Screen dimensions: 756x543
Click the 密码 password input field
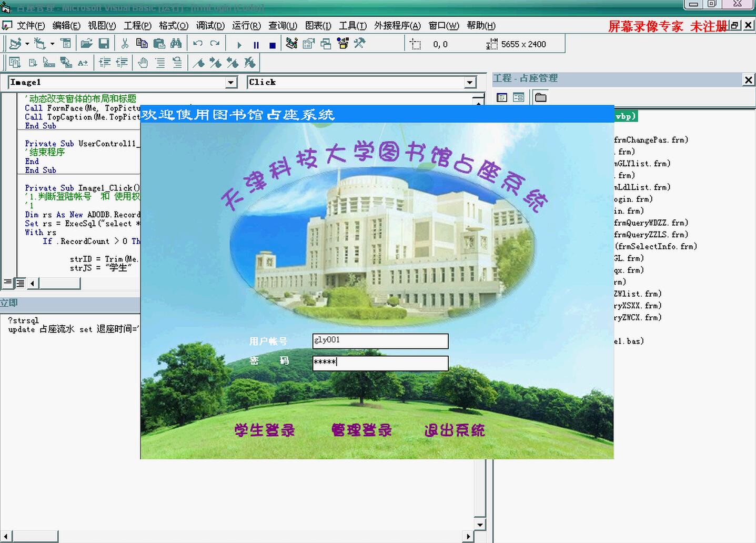tap(380, 363)
